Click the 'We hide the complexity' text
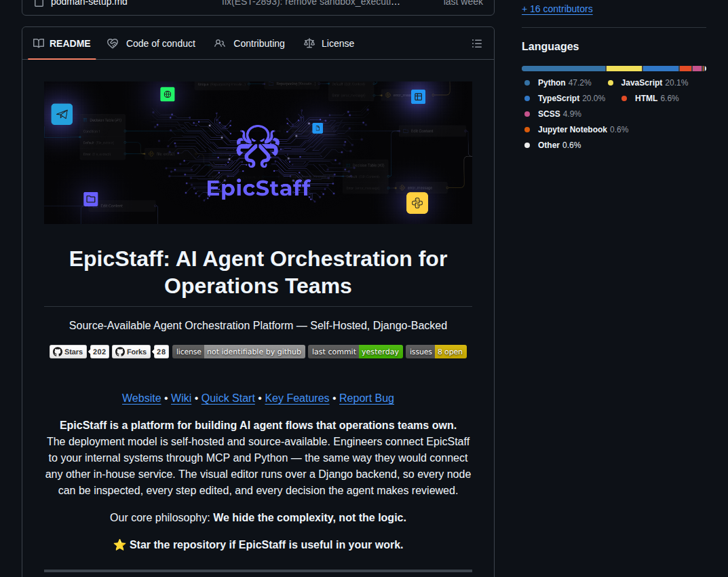 pyautogui.click(x=309, y=517)
